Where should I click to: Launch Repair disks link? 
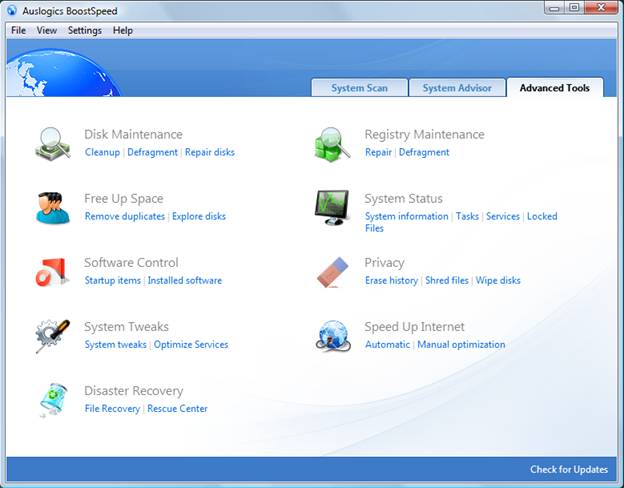click(210, 152)
